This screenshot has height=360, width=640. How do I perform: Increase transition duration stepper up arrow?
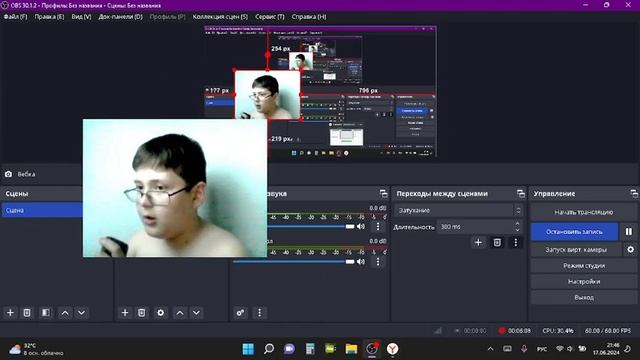518,224
